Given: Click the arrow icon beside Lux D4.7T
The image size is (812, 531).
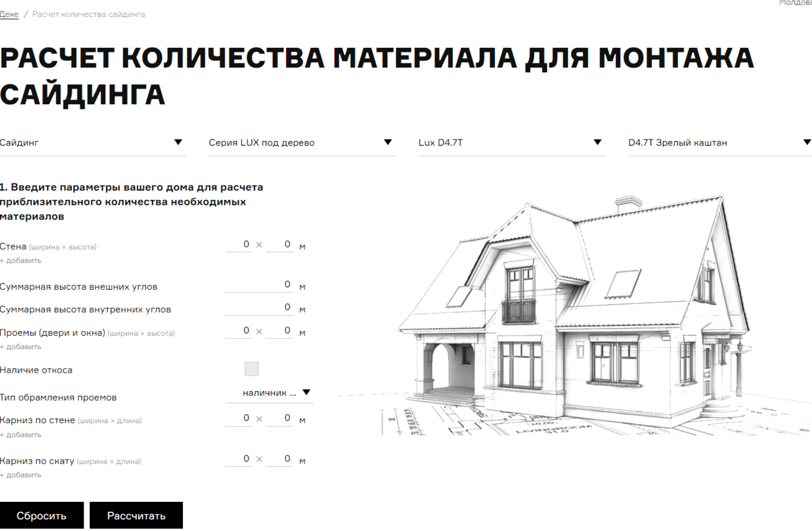Looking at the screenshot, I should pos(599,142).
